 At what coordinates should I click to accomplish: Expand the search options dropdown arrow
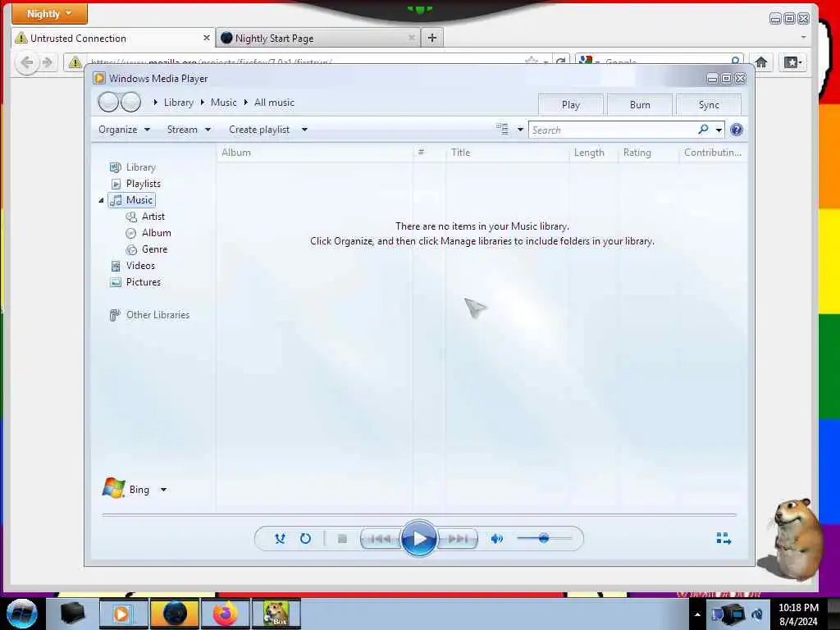719,130
